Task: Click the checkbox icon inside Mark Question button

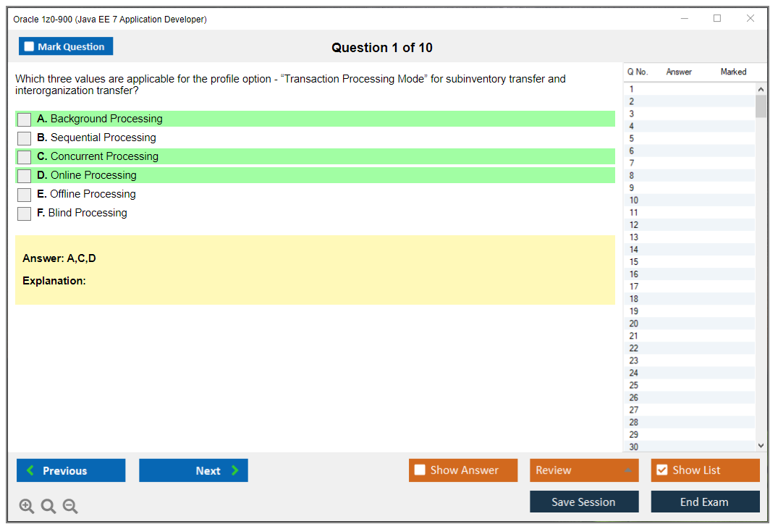Action: pyautogui.click(x=28, y=46)
